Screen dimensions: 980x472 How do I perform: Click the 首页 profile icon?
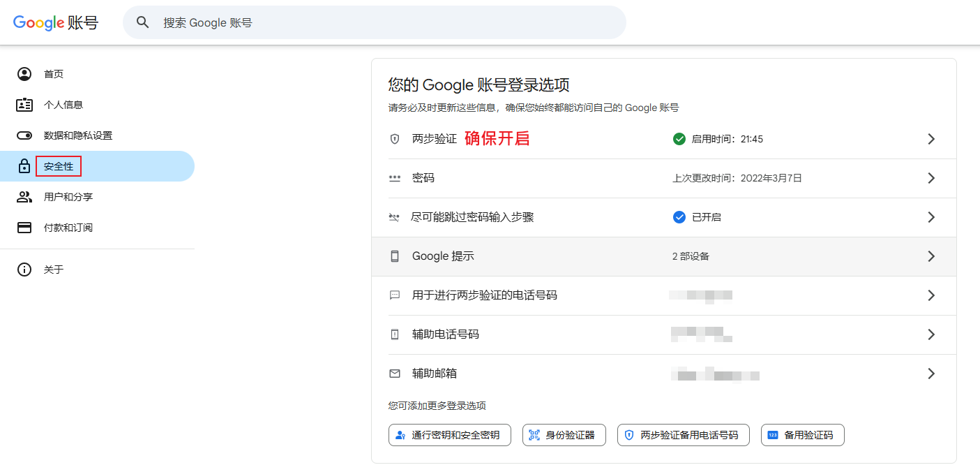point(24,74)
